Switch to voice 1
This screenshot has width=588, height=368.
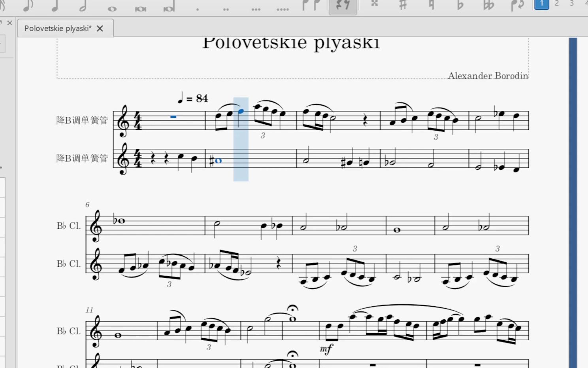click(541, 4)
